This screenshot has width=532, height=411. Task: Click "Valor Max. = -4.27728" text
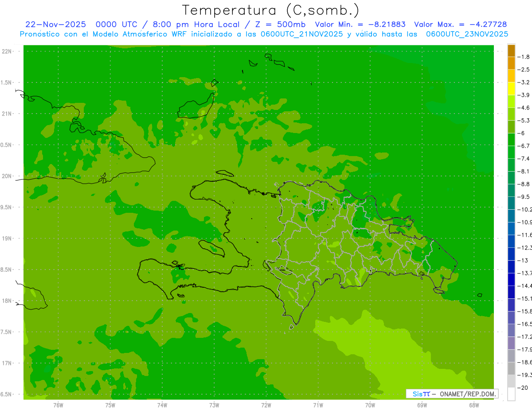point(460,24)
